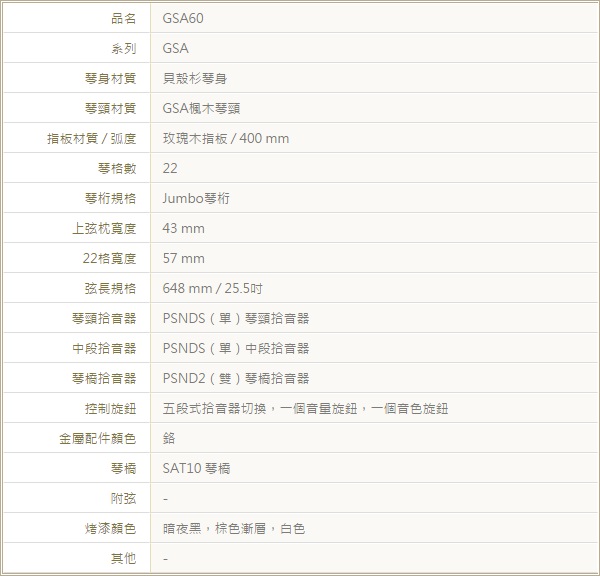Select the 648 mm / 25.5吋 scale value

(212, 288)
